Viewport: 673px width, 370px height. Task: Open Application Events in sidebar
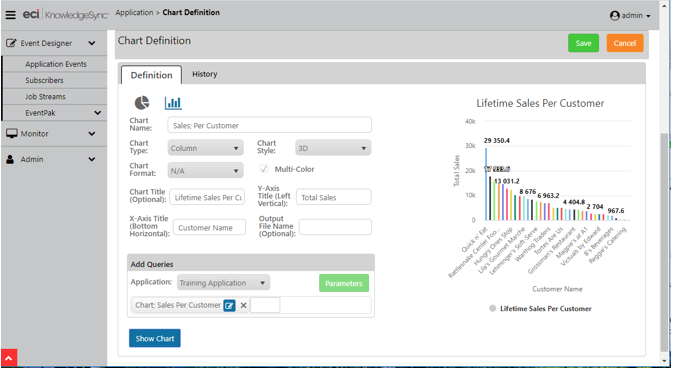click(56, 64)
